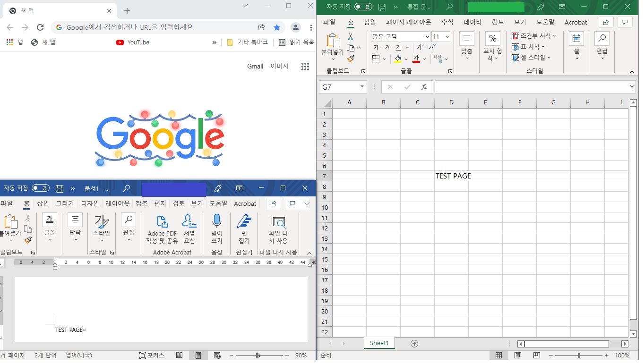Open font color dropdown arrow in Excel
The image size is (644, 364).
pos(425,59)
